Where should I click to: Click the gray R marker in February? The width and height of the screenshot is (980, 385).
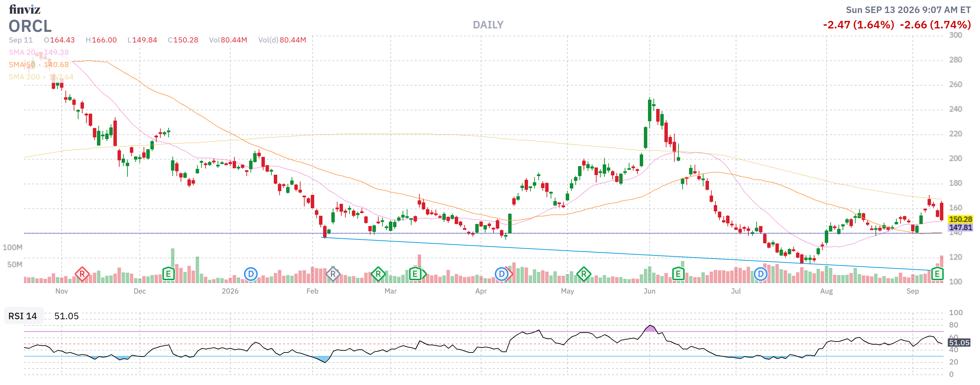click(333, 274)
